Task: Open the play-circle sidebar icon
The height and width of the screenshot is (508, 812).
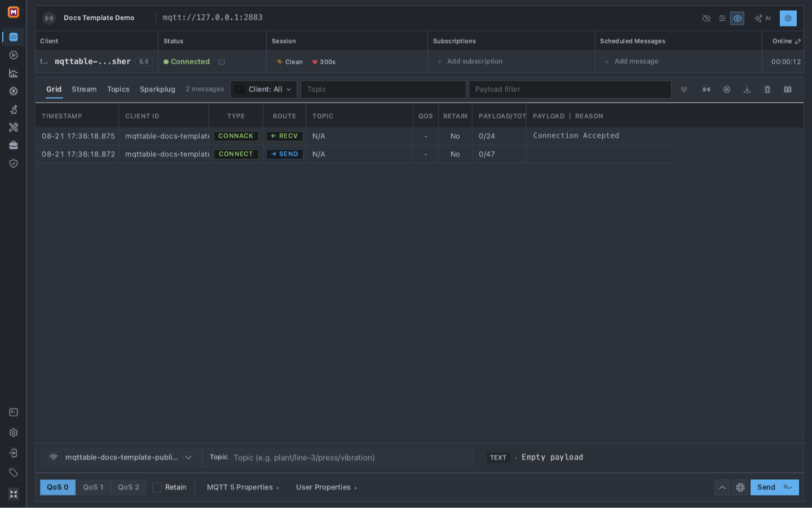Action: [14, 55]
